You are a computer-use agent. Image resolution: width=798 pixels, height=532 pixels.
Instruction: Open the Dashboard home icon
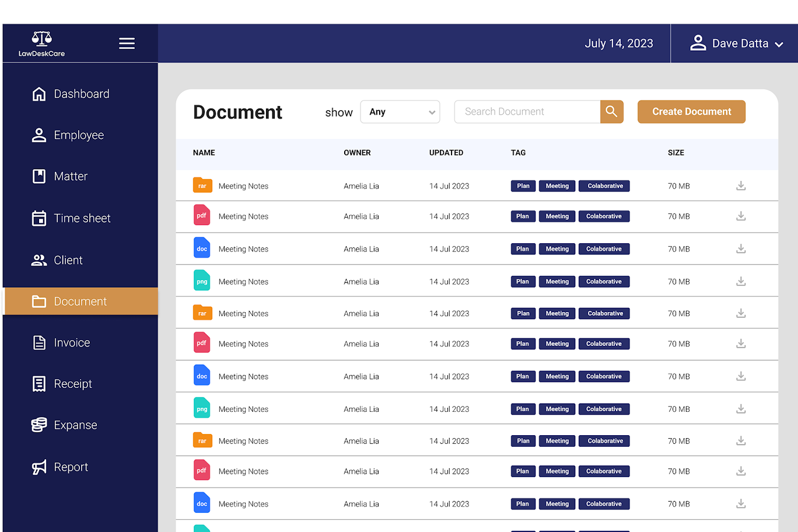click(39, 94)
